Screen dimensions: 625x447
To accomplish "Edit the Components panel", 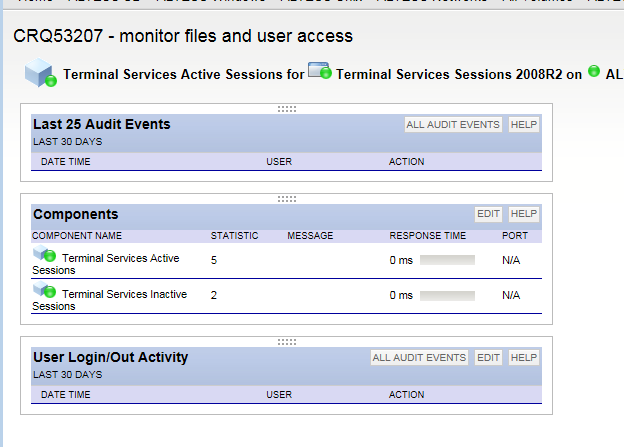I will tap(488, 214).
